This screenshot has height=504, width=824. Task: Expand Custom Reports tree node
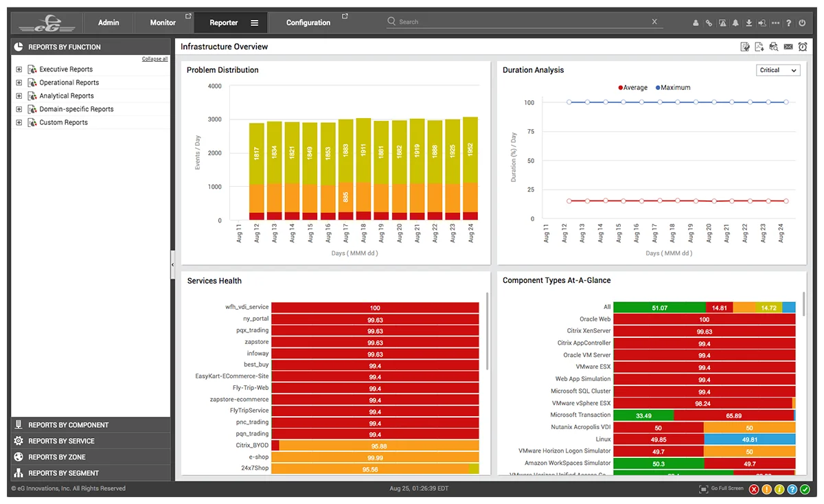[19, 122]
